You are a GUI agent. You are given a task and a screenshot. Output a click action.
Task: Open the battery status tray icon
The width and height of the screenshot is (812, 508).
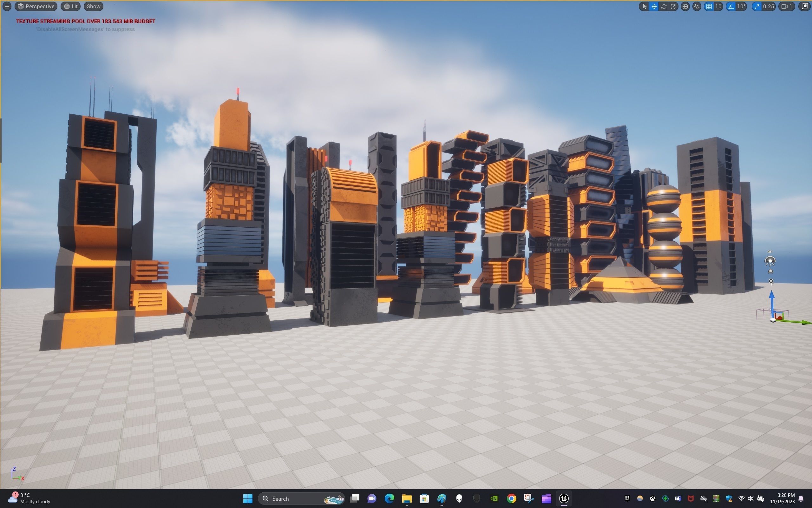coord(760,498)
